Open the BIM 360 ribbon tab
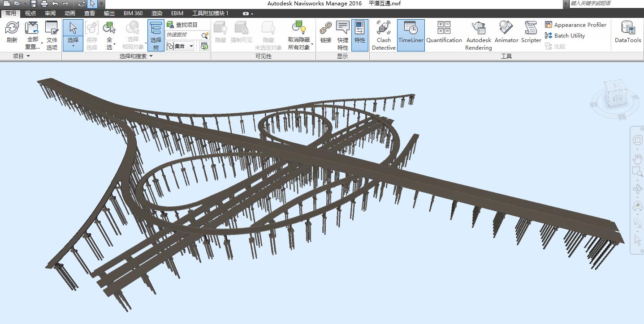Image resolution: width=644 pixels, height=324 pixels. pos(133,13)
